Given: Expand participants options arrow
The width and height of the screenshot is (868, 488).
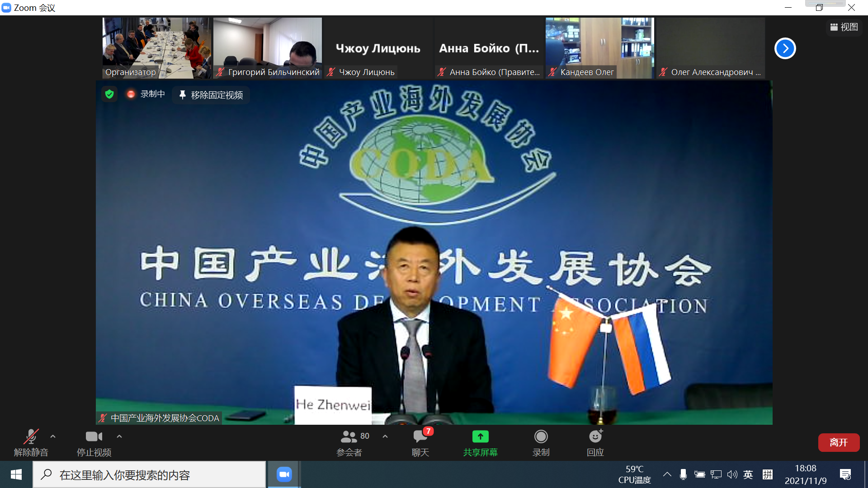Looking at the screenshot, I should click(385, 436).
